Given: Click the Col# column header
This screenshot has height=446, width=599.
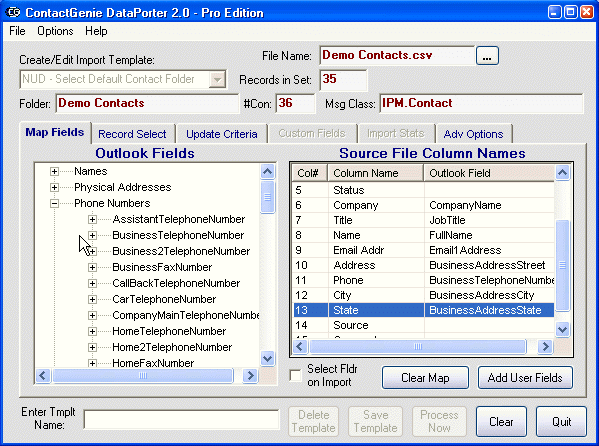Looking at the screenshot, I should click(309, 173).
